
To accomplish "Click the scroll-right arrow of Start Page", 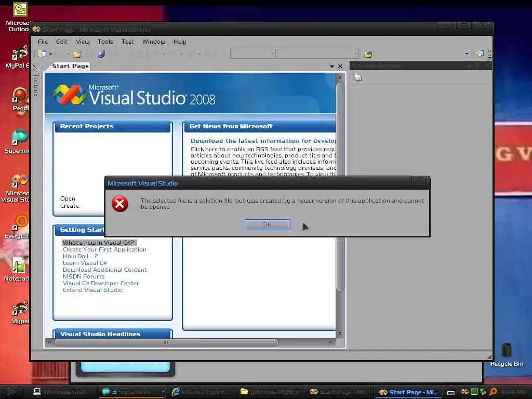I will (331, 343).
